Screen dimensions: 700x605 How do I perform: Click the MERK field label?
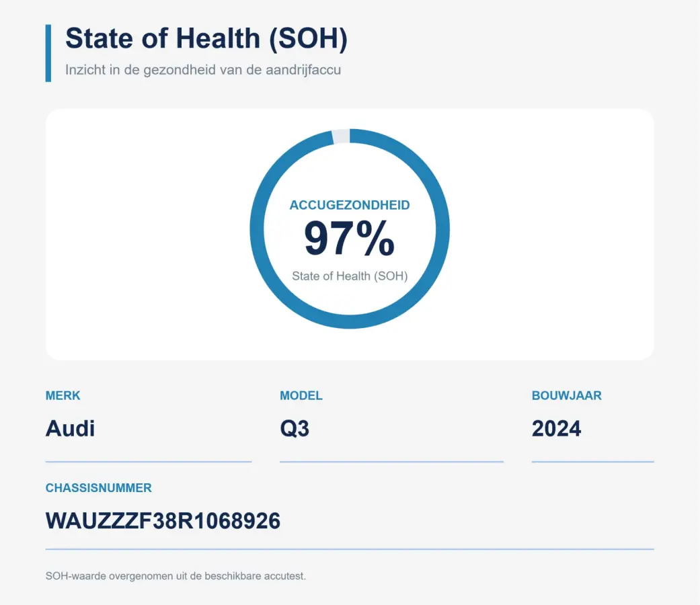point(63,395)
